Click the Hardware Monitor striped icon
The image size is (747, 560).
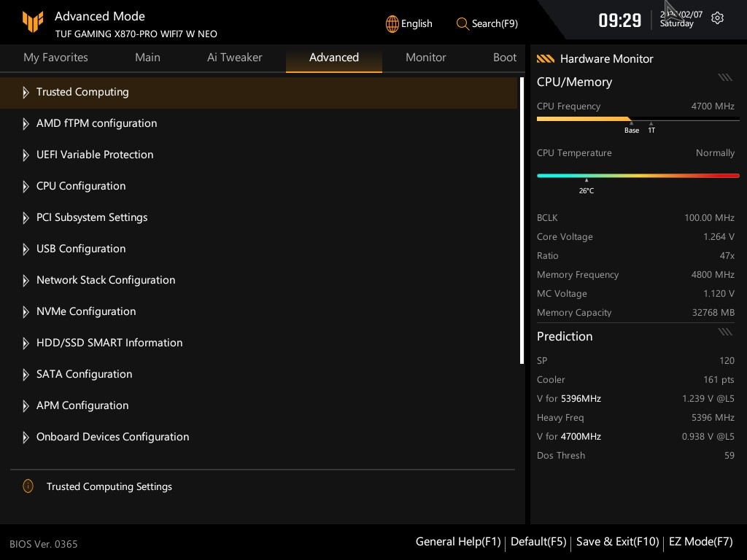tap(546, 59)
